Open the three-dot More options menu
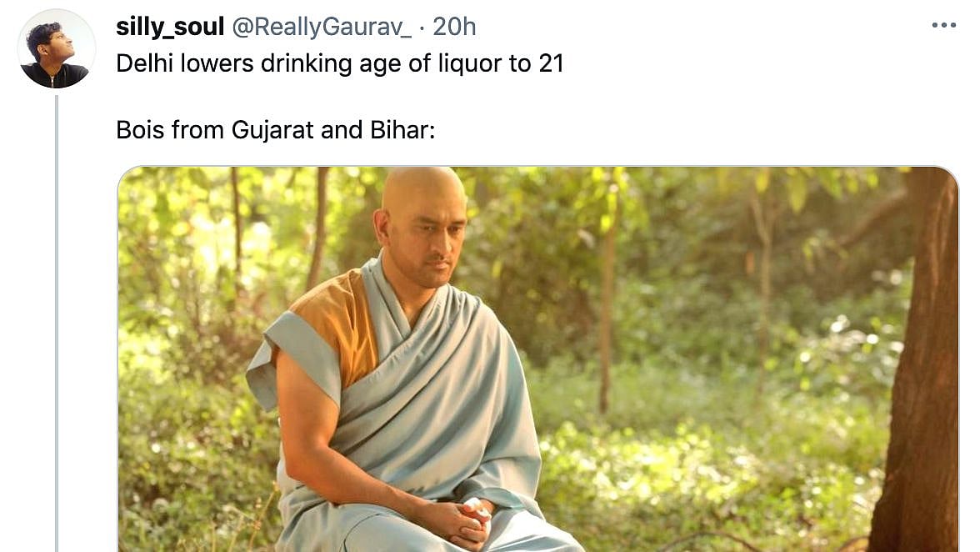Image resolution: width=980 pixels, height=552 pixels. 943,26
